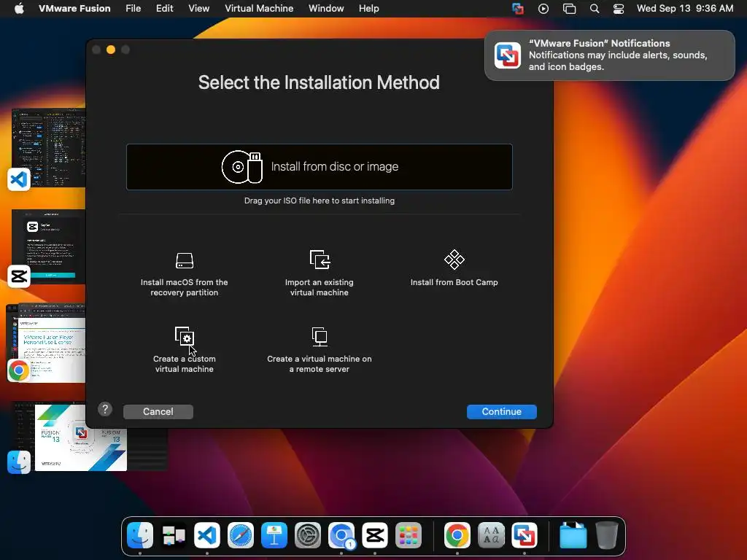Open Font Book from the Dock
747x560 pixels.
coord(491,535)
